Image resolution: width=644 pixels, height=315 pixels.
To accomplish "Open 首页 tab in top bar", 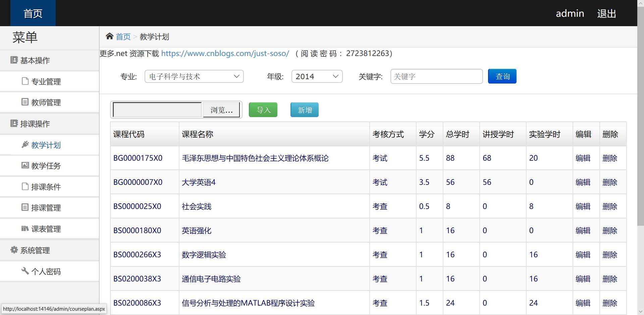I will (33, 13).
